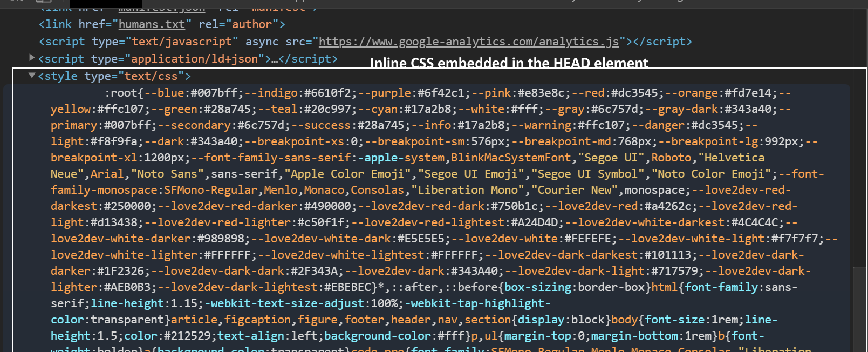This screenshot has height=352, width=868.
Task: Select the async attribute of the script tag
Action: pos(262,42)
